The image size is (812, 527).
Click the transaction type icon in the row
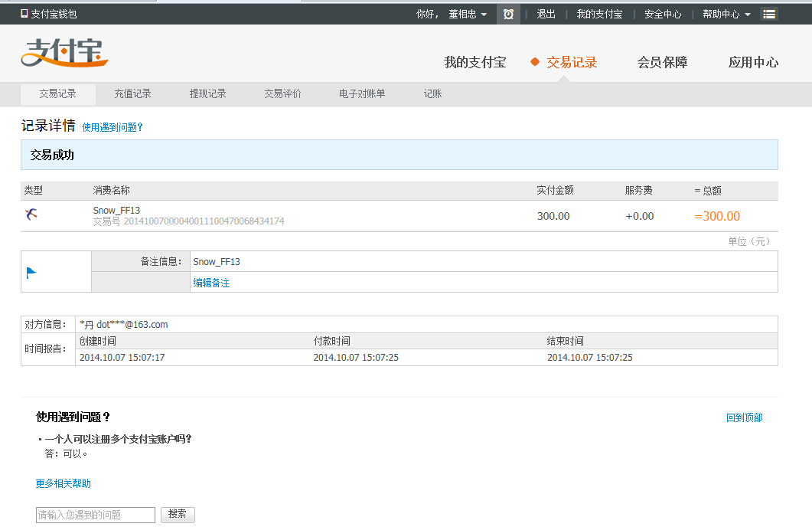coord(31,214)
